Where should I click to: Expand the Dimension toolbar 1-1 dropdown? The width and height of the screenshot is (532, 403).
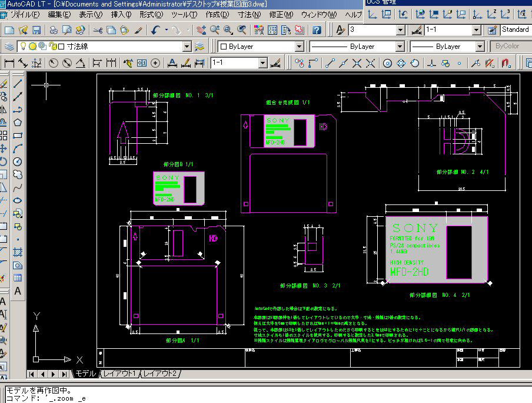coord(263,63)
